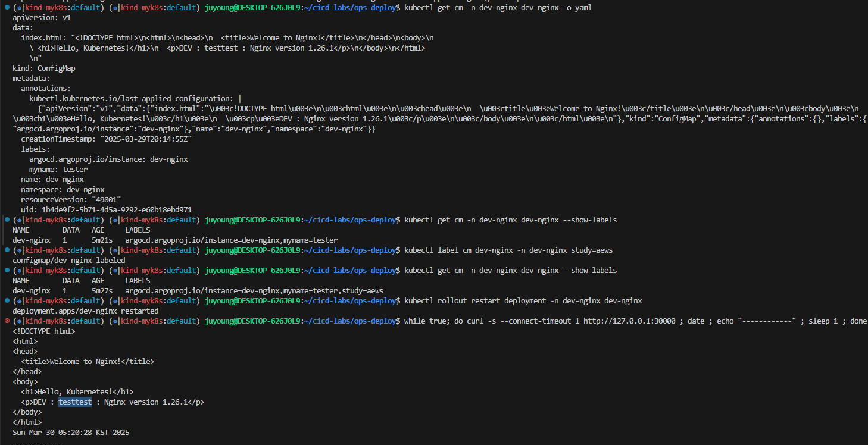Image resolution: width=868 pixels, height=445 pixels.
Task: Click the uid '1b4de9f2-5b71-4d5a-9292-e60b18ebd971' line
Action: click(x=107, y=210)
